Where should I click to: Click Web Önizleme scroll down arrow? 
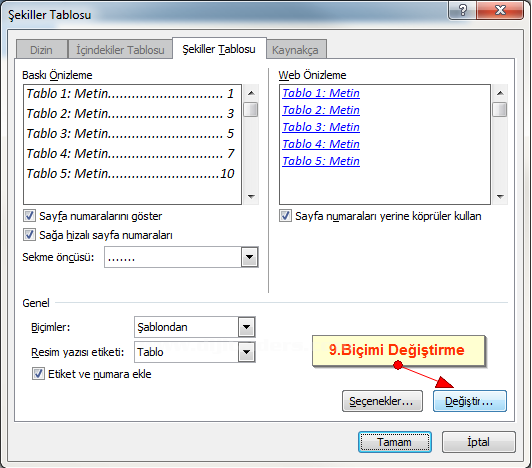click(500, 196)
